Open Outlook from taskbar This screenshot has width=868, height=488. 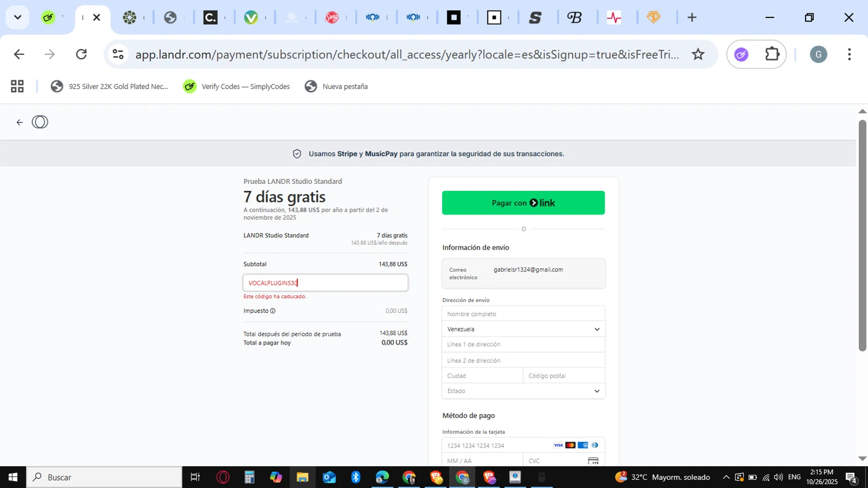coord(329,477)
